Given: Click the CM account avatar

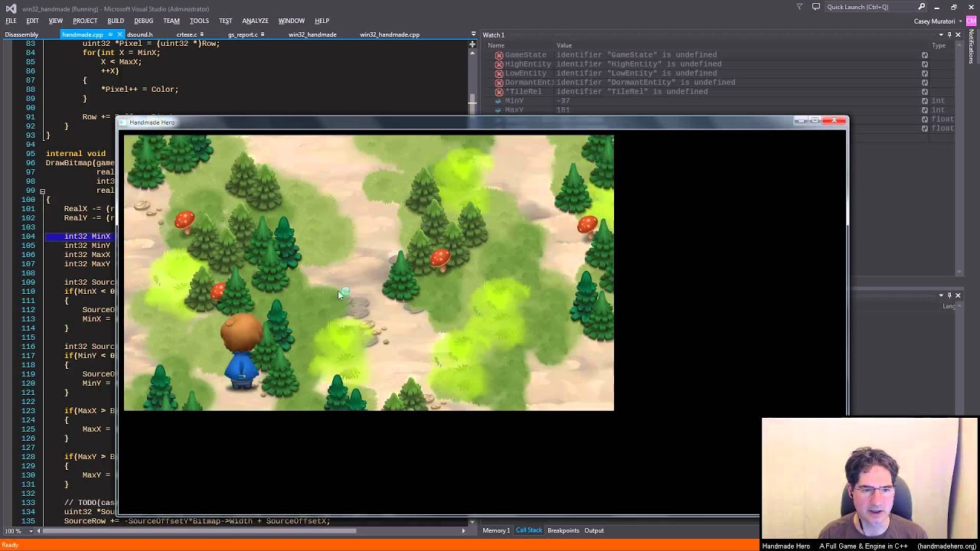Looking at the screenshot, I should 969,21.
